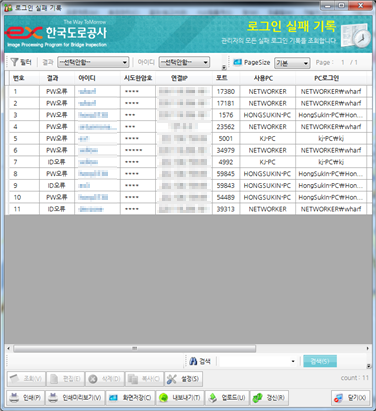The width and height of the screenshot is (376, 411).
Task: Click the 조회(V) view button
Action: click(26, 379)
